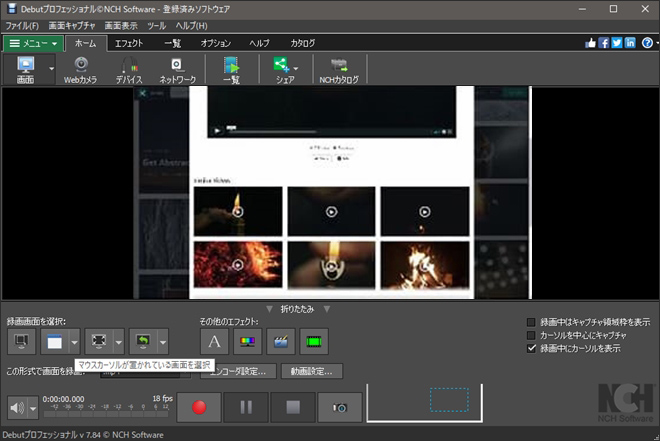Viewport: 660px width, 441px height.
Task: Switch to the オプション tab
Action: click(x=216, y=43)
